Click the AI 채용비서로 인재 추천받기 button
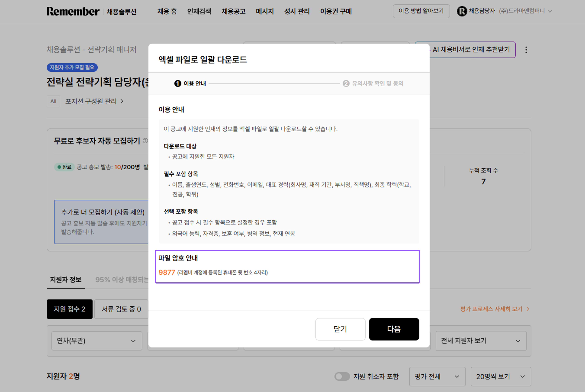Viewport: 585px width, 392px height. (471, 50)
